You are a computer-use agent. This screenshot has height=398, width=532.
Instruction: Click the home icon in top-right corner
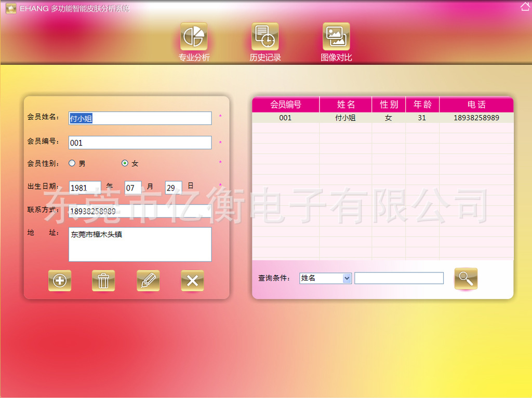[525, 6]
